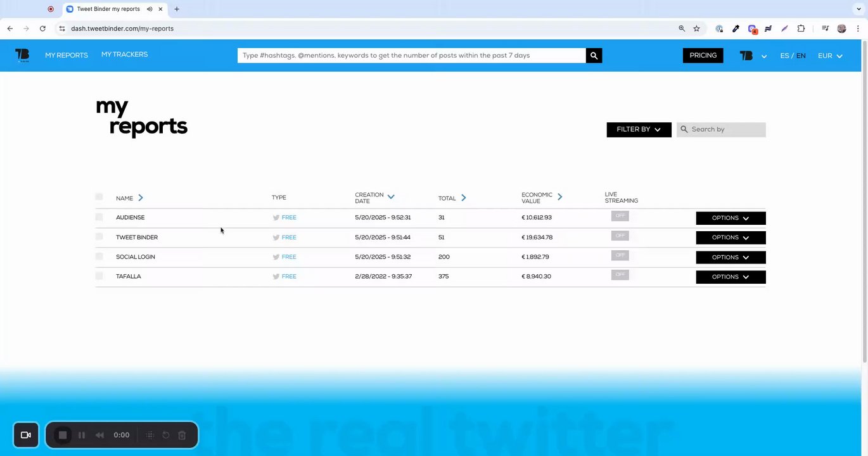
Task: Open the Chrome three-dot menu
Action: coord(858,28)
